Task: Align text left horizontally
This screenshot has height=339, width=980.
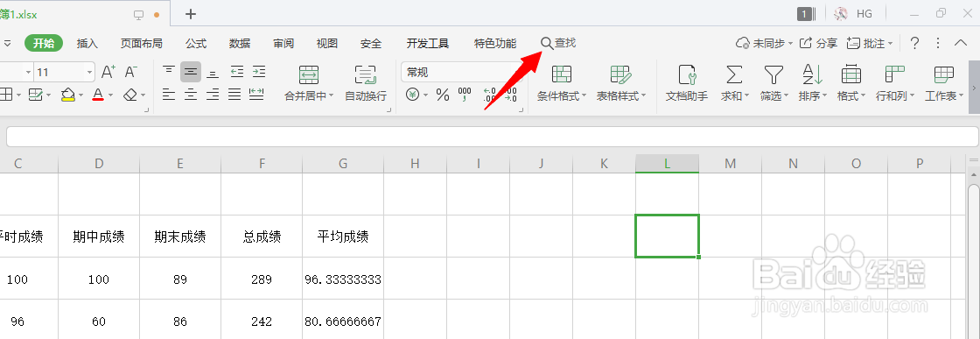Action: tap(169, 95)
